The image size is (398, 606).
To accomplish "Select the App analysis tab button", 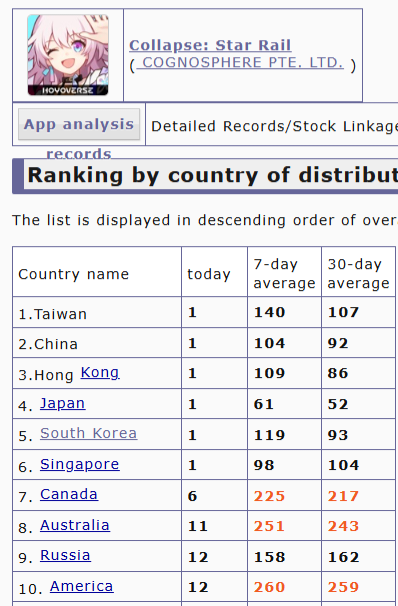I will click(x=79, y=124).
